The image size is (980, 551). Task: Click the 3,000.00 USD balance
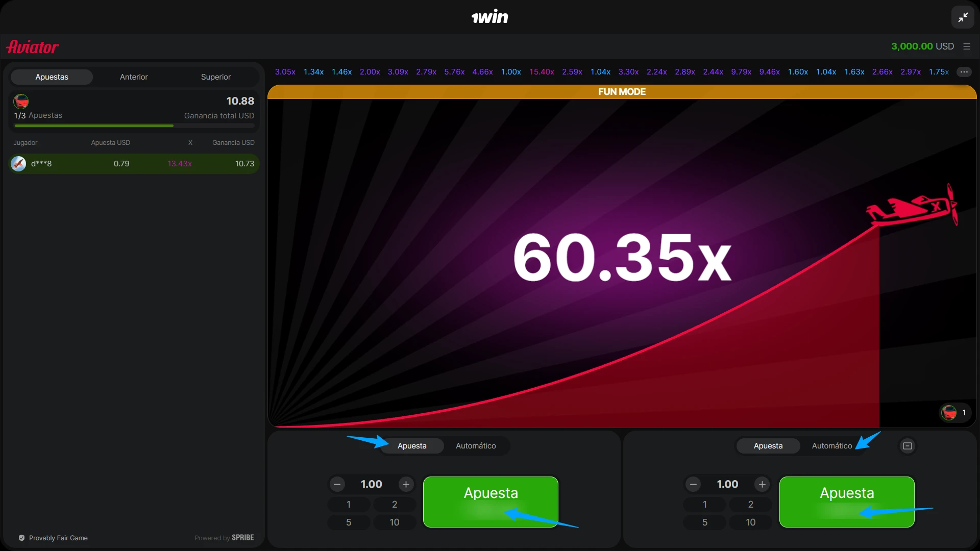click(x=922, y=46)
